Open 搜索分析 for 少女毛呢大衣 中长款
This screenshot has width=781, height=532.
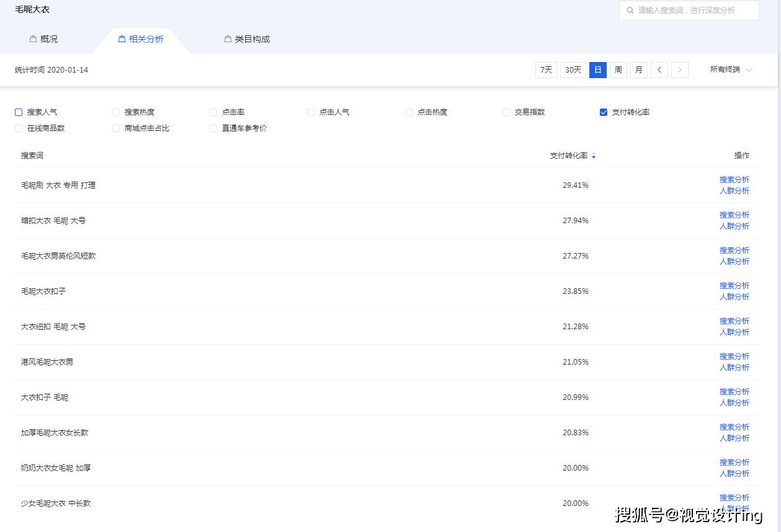tap(734, 498)
